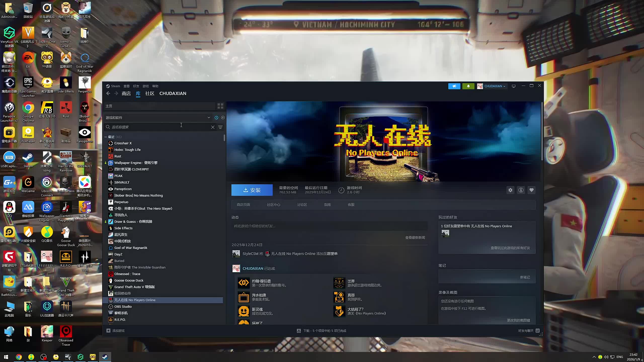Open 查看最新新闻 link
The width and height of the screenshot is (644, 362).
point(415,238)
